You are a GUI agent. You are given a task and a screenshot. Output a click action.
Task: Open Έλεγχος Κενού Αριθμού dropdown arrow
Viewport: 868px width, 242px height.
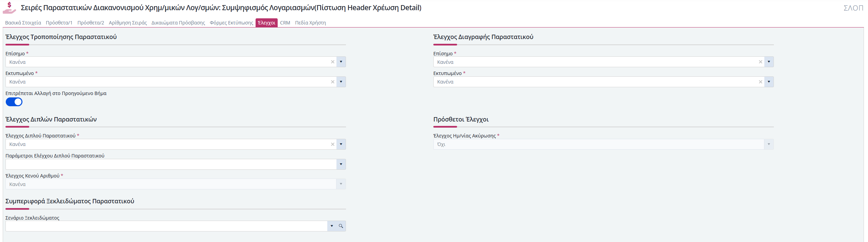point(341,184)
